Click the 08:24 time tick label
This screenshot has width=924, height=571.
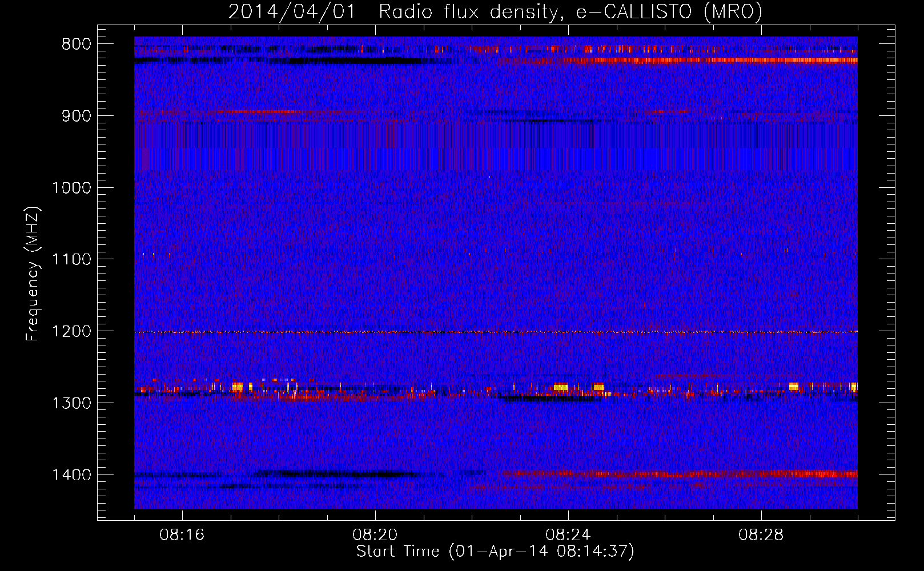tap(568, 535)
